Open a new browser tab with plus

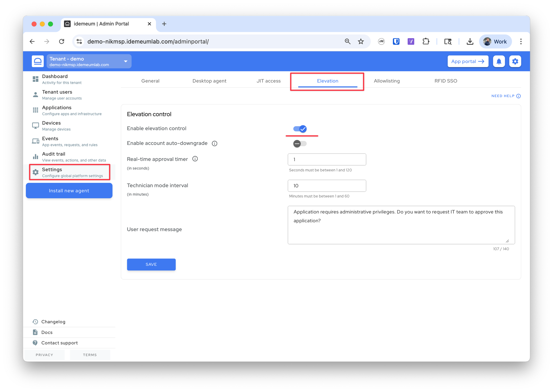pos(164,24)
